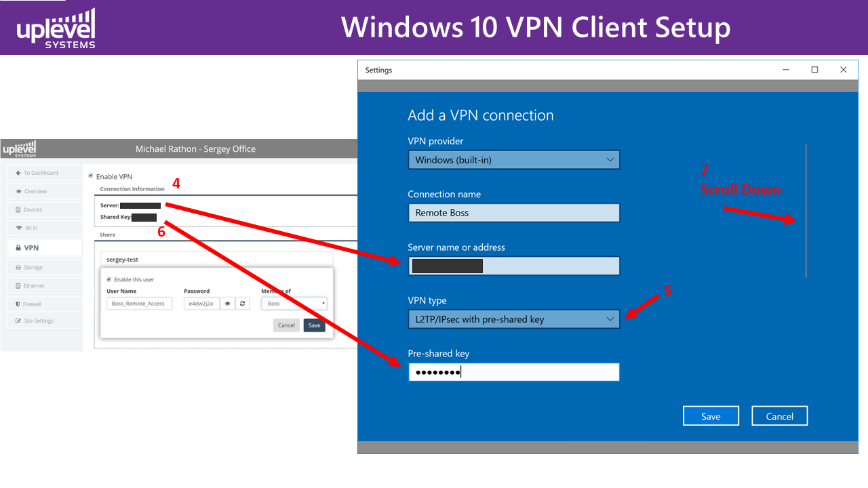Open Wi-Fi in the sidebar
The width and height of the screenshot is (868, 488).
pos(45,228)
